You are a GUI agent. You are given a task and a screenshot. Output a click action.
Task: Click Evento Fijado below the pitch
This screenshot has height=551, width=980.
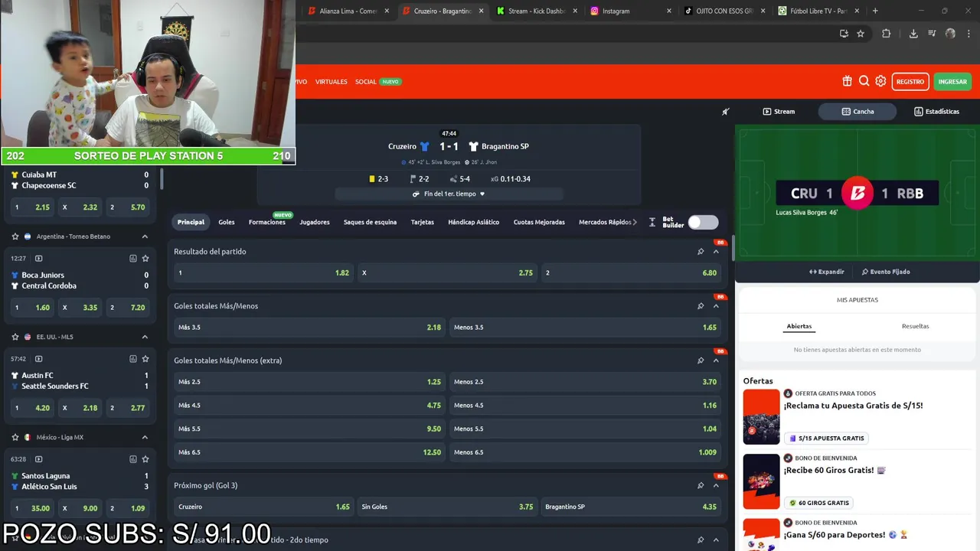pos(885,272)
